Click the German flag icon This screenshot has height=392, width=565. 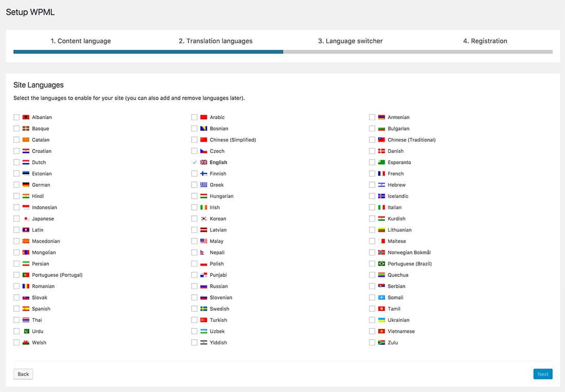pyautogui.click(x=26, y=185)
